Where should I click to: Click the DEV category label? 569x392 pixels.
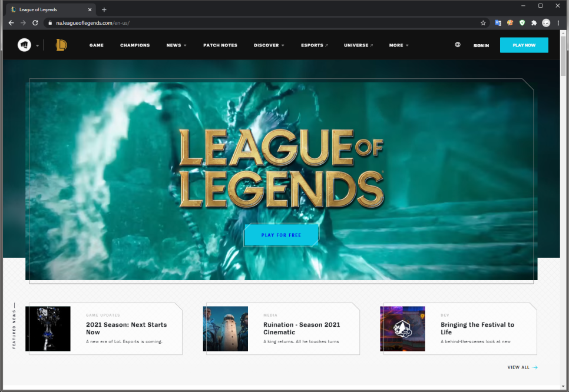pyautogui.click(x=445, y=315)
